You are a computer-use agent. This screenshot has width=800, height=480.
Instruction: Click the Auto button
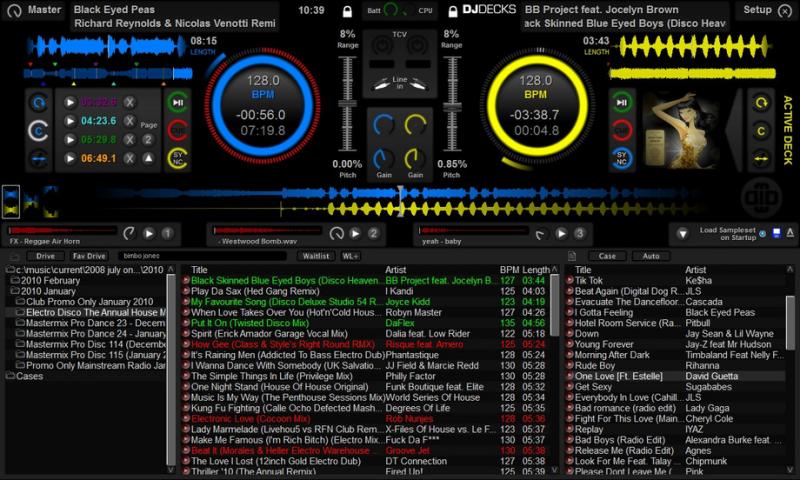[651, 256]
